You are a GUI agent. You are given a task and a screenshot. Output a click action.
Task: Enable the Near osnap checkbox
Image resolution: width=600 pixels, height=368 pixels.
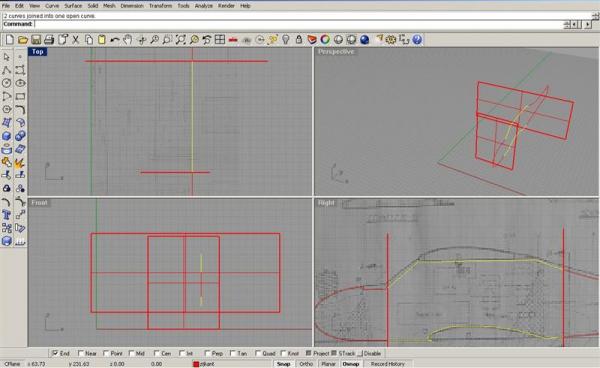[x=81, y=353]
